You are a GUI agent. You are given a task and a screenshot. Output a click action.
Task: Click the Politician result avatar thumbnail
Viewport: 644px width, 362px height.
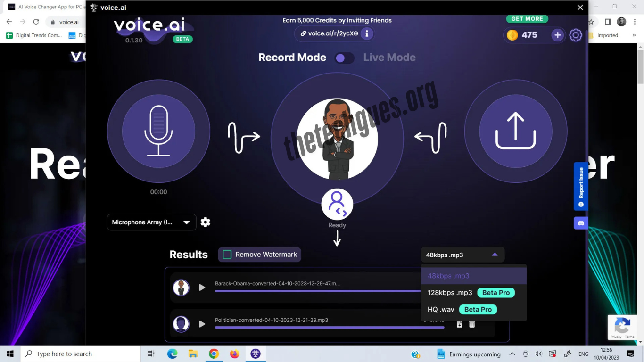[x=181, y=324]
